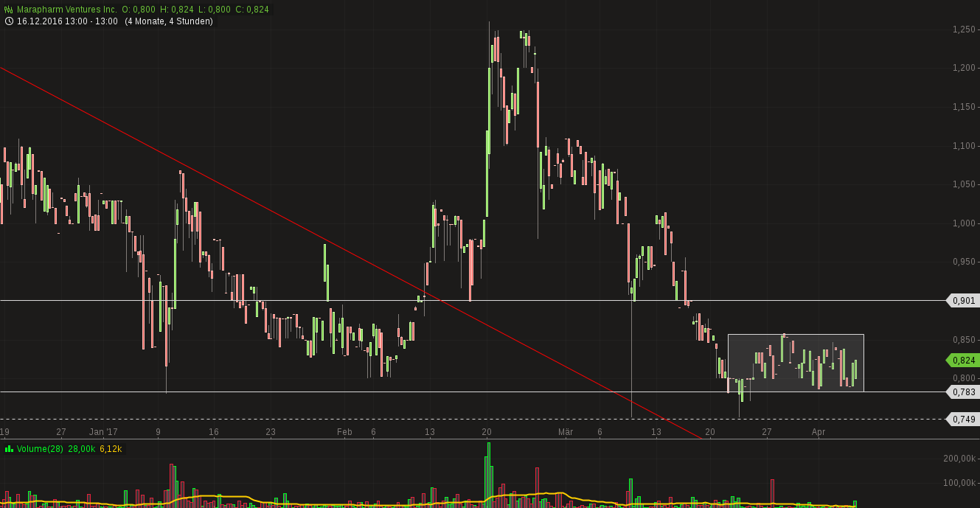Select the Volume(28) indicator label
The image size is (980, 508).
tap(38, 449)
